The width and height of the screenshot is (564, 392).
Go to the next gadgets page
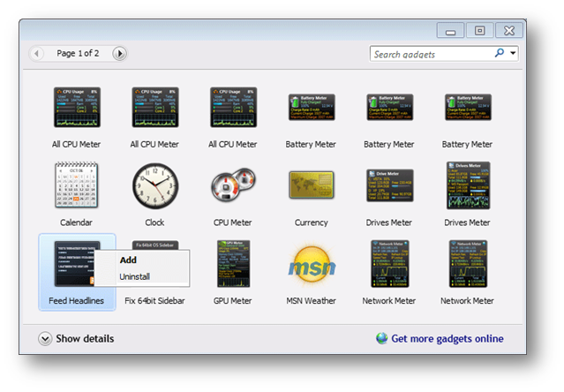point(119,54)
